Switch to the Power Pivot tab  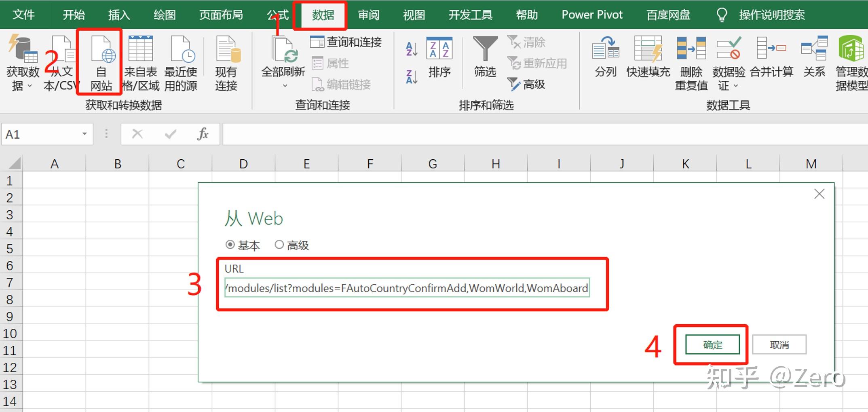[x=592, y=15]
